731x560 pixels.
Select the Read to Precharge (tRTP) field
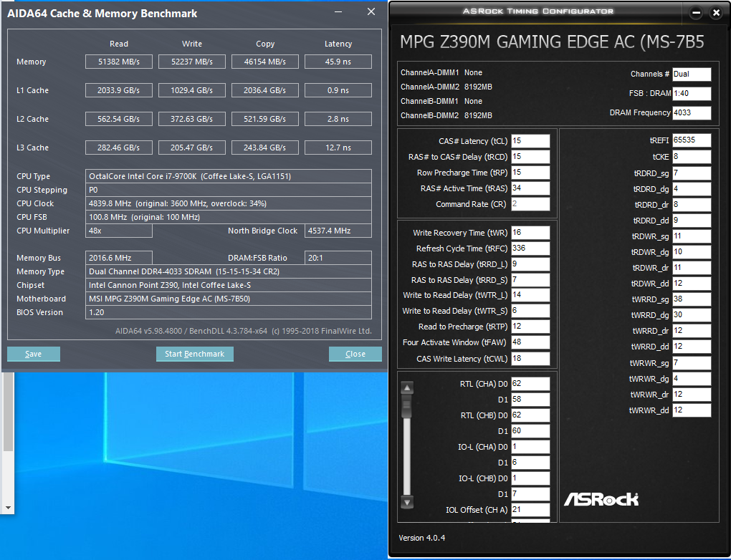530,327
